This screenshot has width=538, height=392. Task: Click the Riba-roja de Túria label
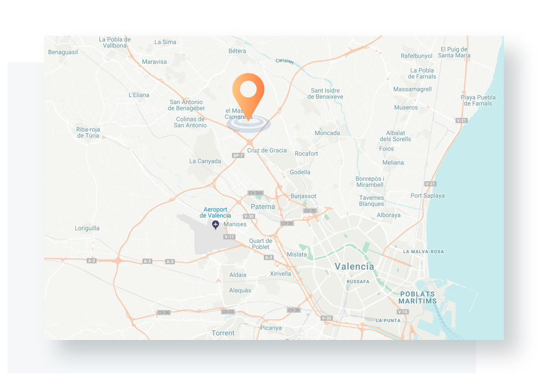(x=88, y=133)
